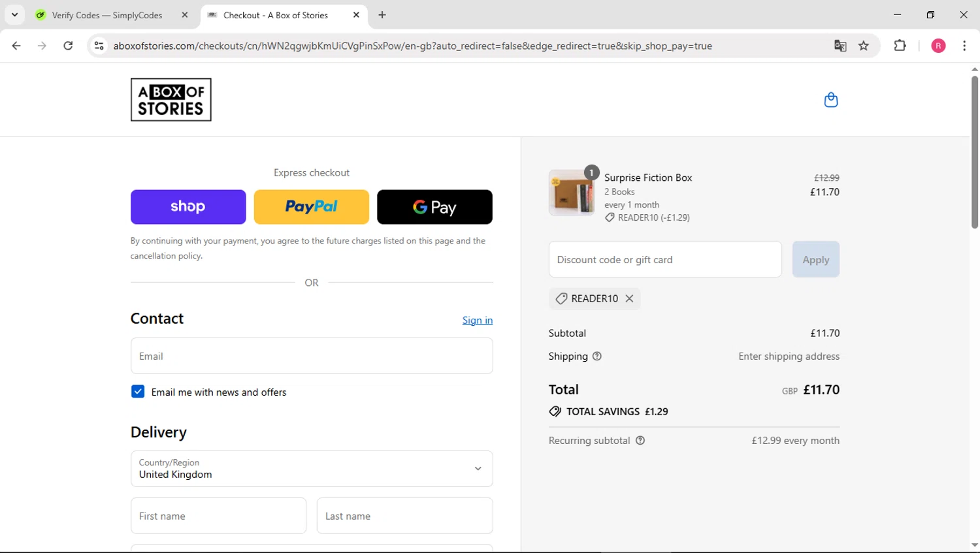980x553 pixels.
Task: Click the A Box of Stories logo
Action: (171, 100)
